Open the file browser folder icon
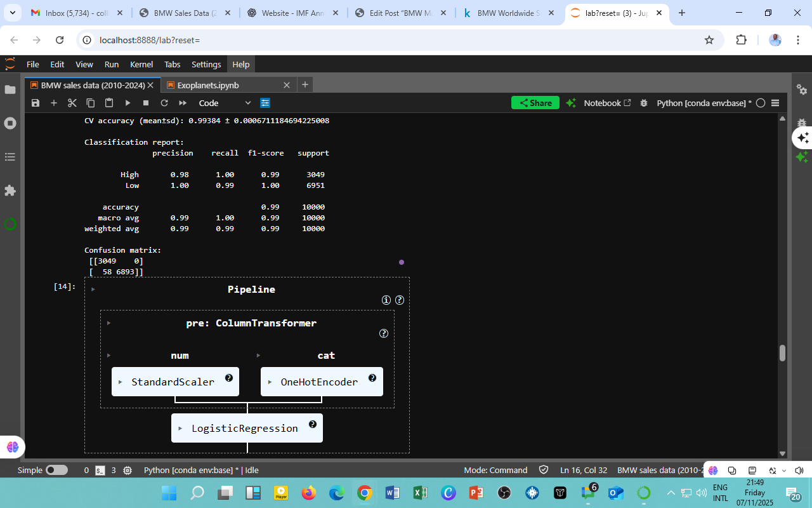The height and width of the screenshot is (508, 812). [10, 90]
